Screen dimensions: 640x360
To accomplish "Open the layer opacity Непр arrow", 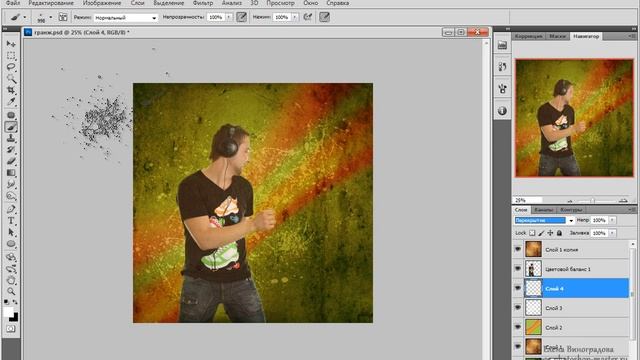I will coord(612,220).
